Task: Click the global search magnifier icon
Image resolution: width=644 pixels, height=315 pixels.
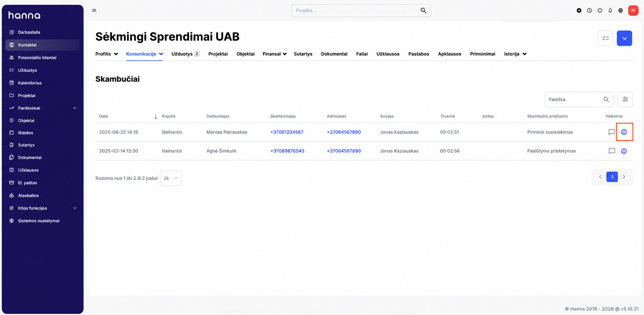Action: pos(423,10)
